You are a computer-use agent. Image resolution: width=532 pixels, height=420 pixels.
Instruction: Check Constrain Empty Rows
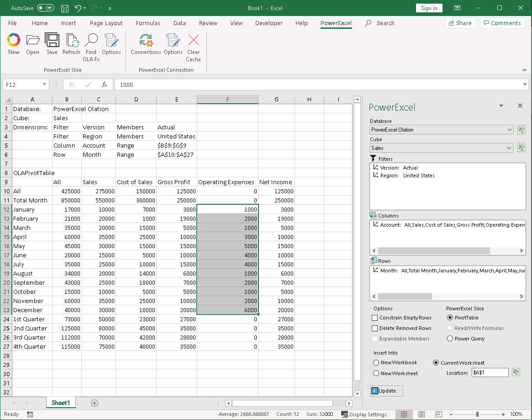tap(374, 318)
